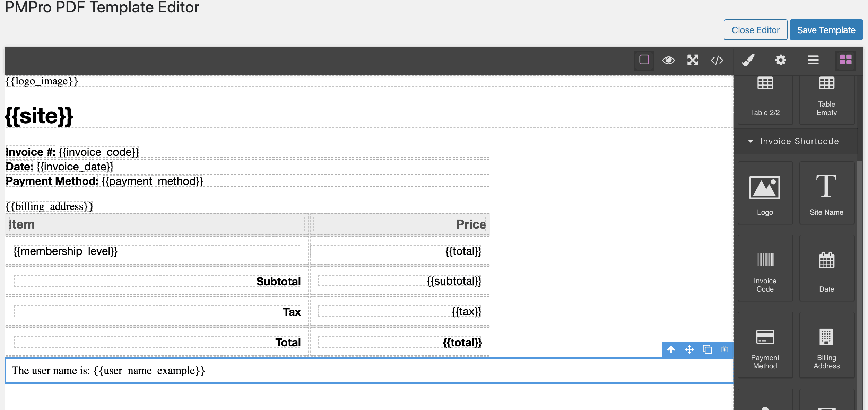868x410 pixels.
Task: Select the Logo block in the sidebar
Action: point(765,193)
